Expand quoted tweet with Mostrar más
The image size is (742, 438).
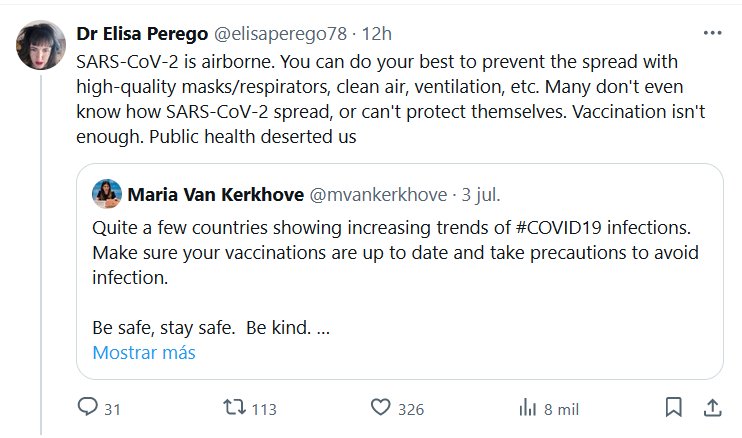pyautogui.click(x=144, y=353)
